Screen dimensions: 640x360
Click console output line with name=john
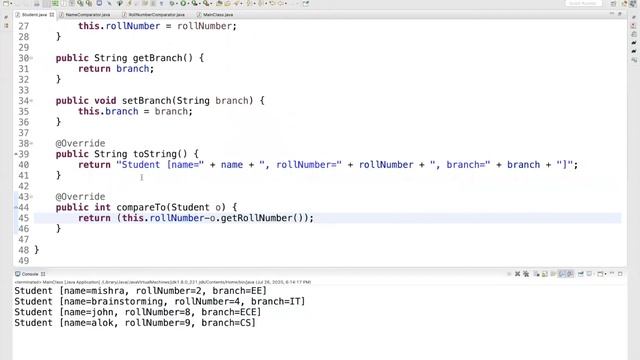(x=138, y=312)
